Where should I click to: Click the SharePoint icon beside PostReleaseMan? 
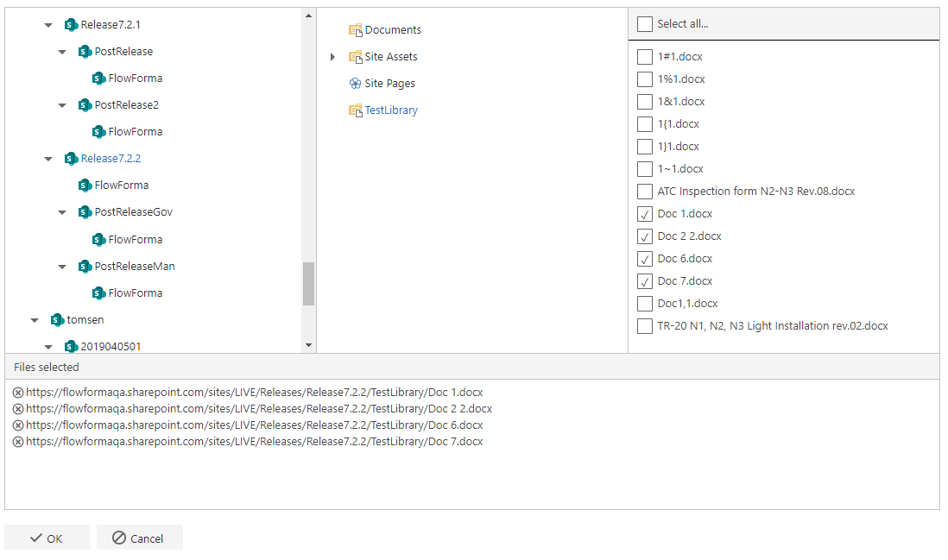(x=85, y=267)
